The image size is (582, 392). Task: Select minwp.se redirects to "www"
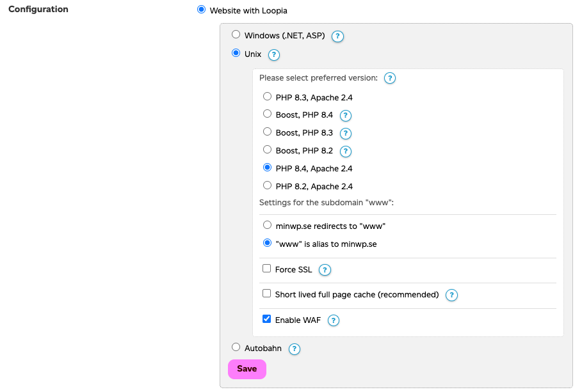(267, 225)
